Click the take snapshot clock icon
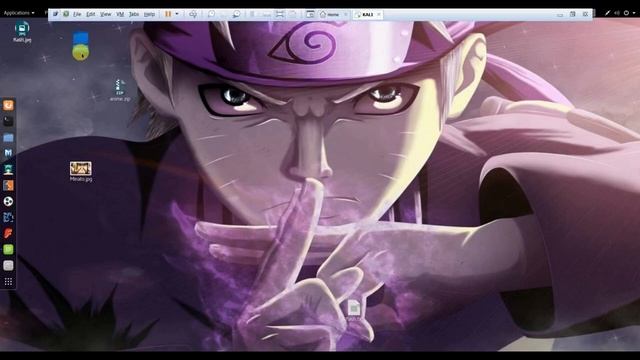This screenshot has height=360, width=640. [x=211, y=14]
